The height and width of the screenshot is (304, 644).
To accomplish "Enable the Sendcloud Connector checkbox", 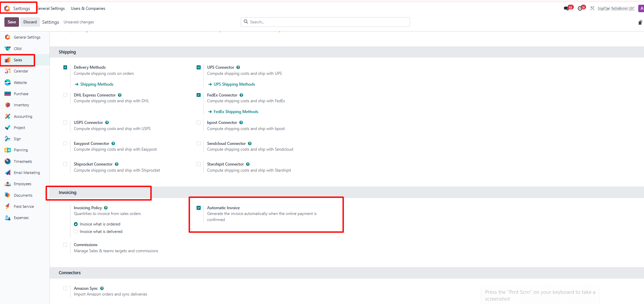I will [199, 144].
